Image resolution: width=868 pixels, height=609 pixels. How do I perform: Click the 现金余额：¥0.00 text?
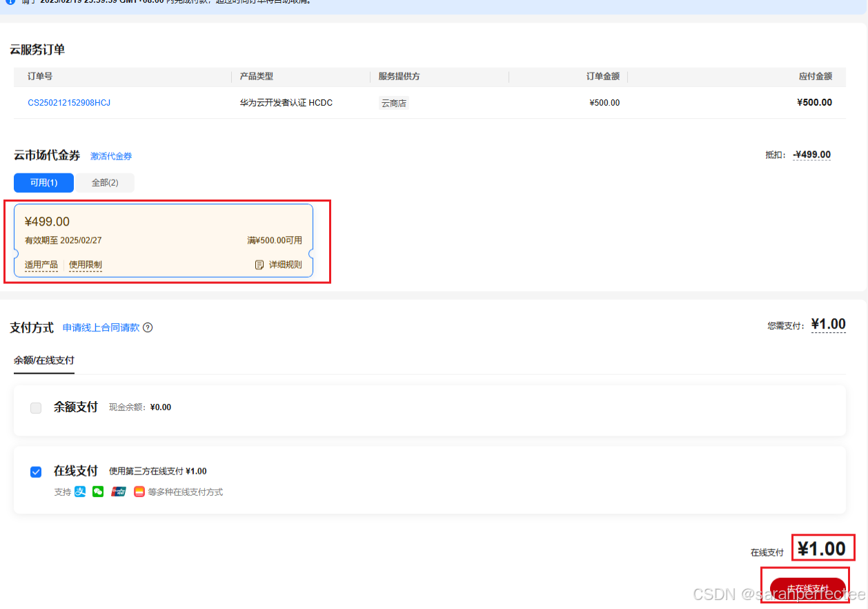pyautogui.click(x=140, y=407)
